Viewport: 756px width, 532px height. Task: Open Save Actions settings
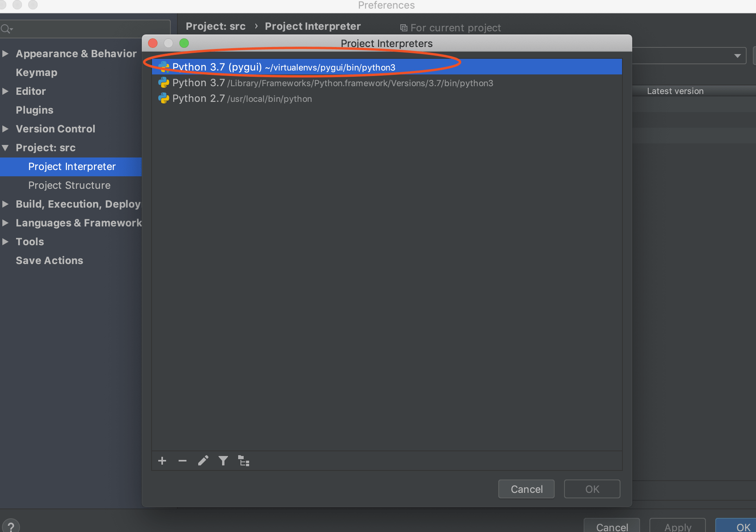(49, 261)
